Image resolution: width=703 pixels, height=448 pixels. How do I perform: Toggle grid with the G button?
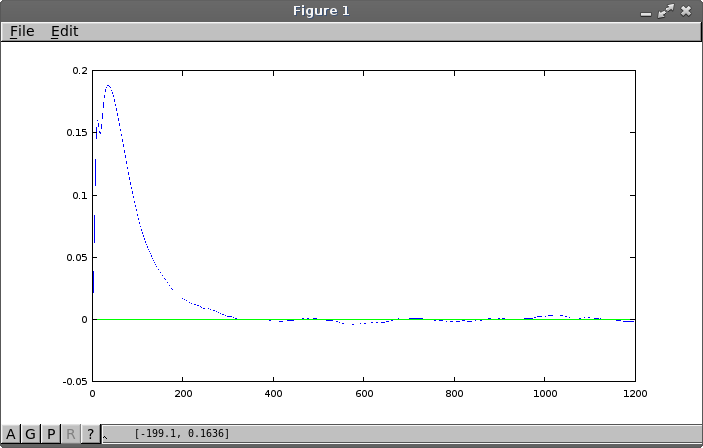pos(30,434)
